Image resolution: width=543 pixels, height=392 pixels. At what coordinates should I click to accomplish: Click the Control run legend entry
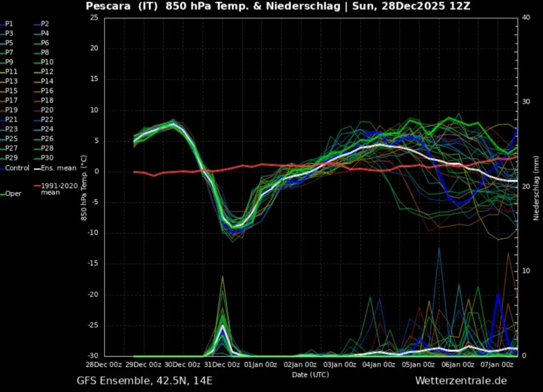click(x=17, y=168)
